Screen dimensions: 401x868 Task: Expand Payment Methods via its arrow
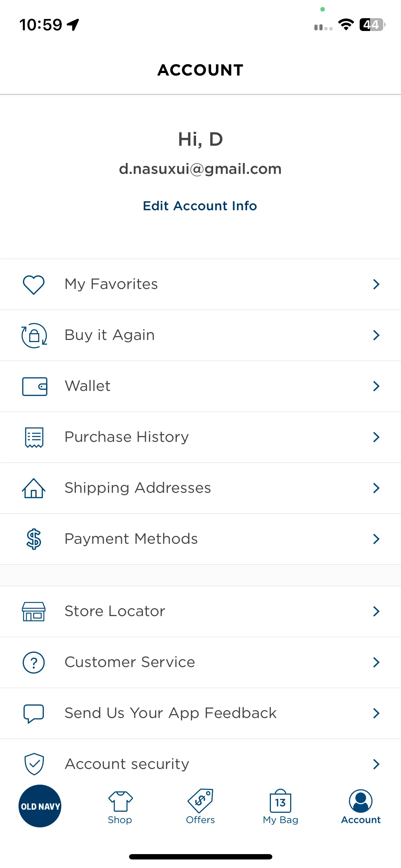pyautogui.click(x=376, y=539)
